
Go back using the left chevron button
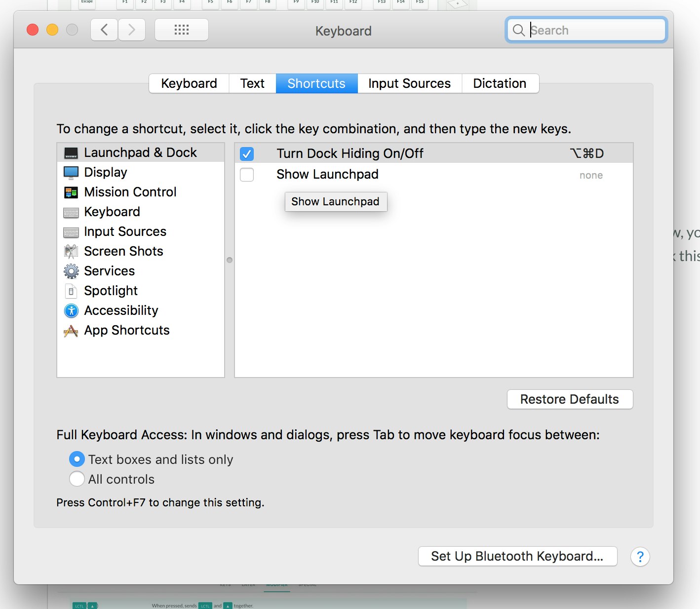tap(104, 30)
